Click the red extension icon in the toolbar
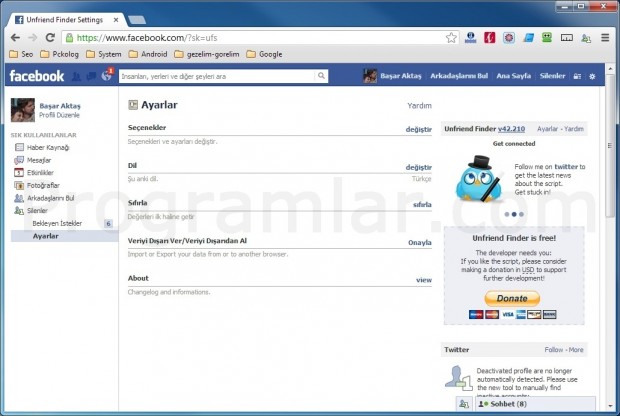Screen dimensions: 620x416 tap(490, 38)
